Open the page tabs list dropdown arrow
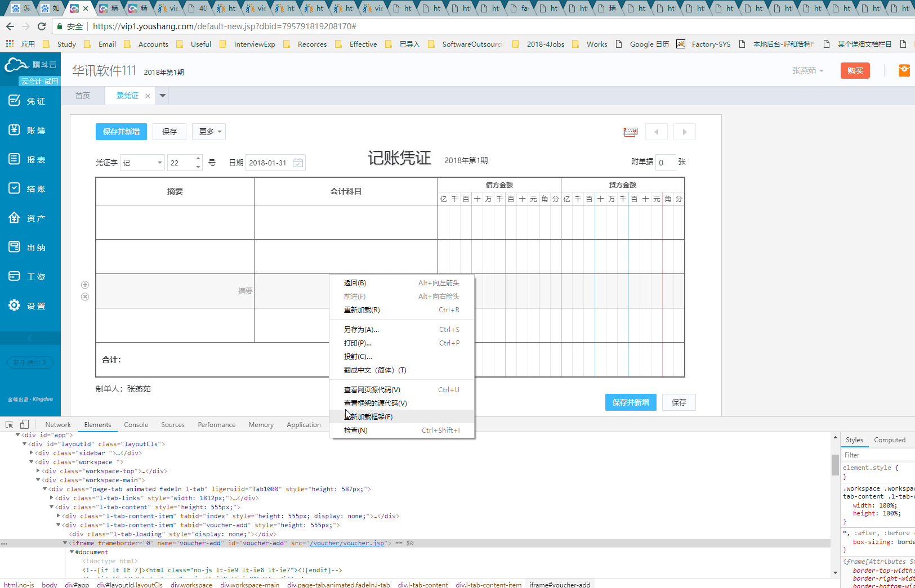This screenshot has height=588, width=915. [163, 96]
